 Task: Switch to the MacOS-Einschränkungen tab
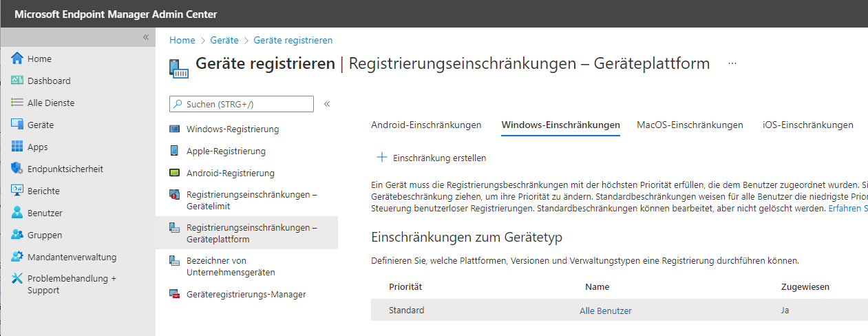pyautogui.click(x=690, y=125)
